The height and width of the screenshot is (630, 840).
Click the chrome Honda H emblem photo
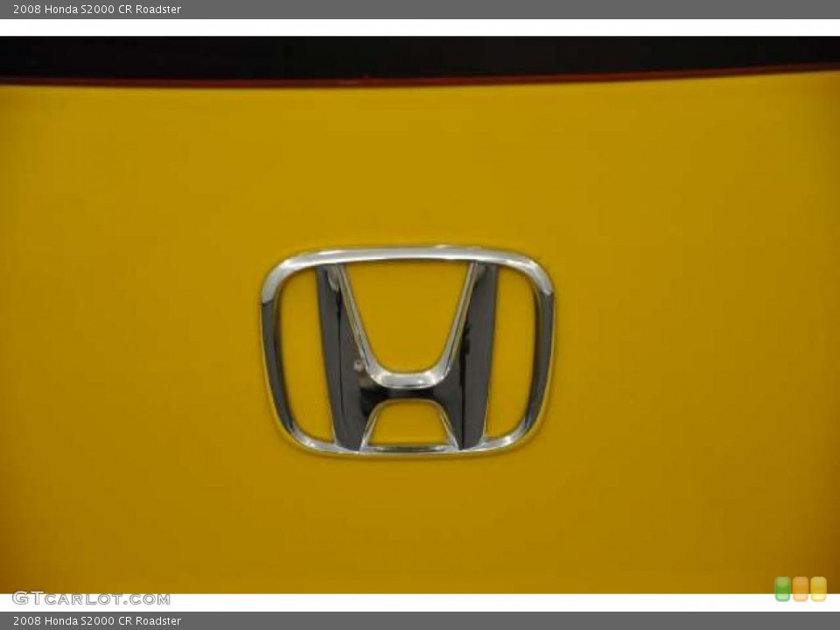409,350
